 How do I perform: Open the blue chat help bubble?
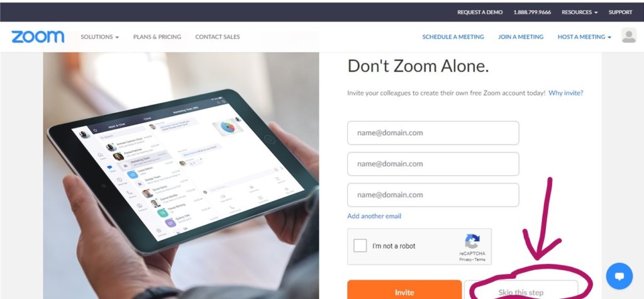(619, 276)
